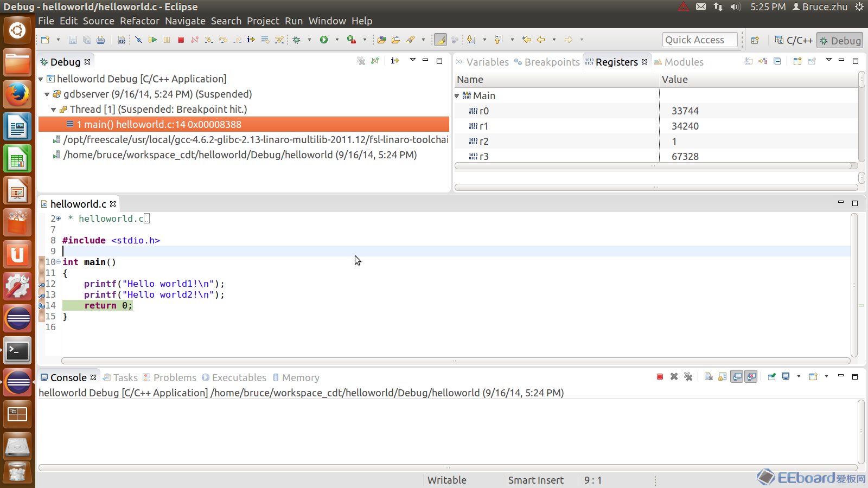Click the Run External Tools icon
This screenshot has height=488, width=868.
coord(352,40)
